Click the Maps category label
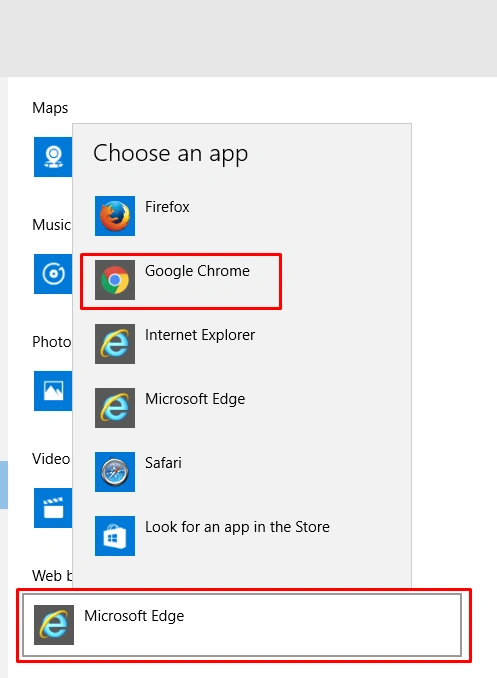Screen dimensions: 497x678 [x=50, y=108]
